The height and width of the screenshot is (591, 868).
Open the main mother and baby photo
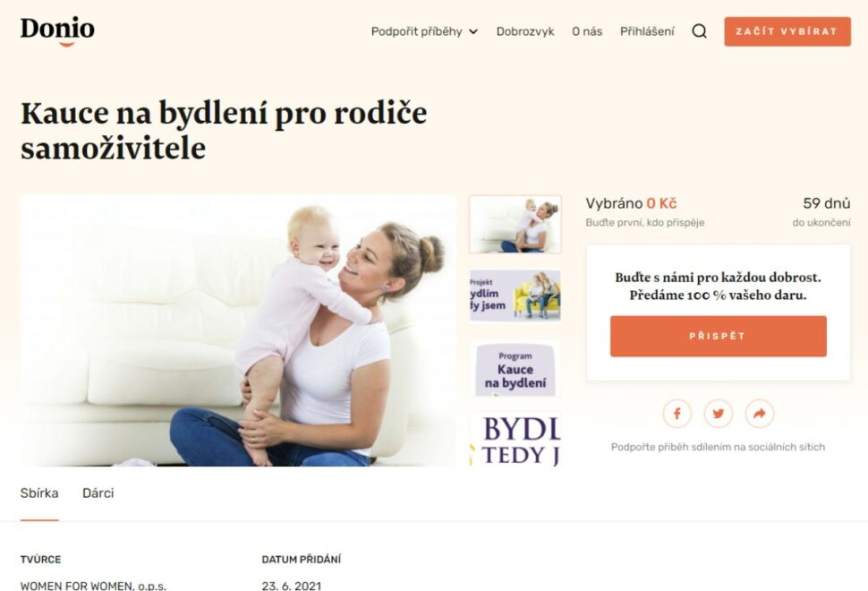coord(238,330)
